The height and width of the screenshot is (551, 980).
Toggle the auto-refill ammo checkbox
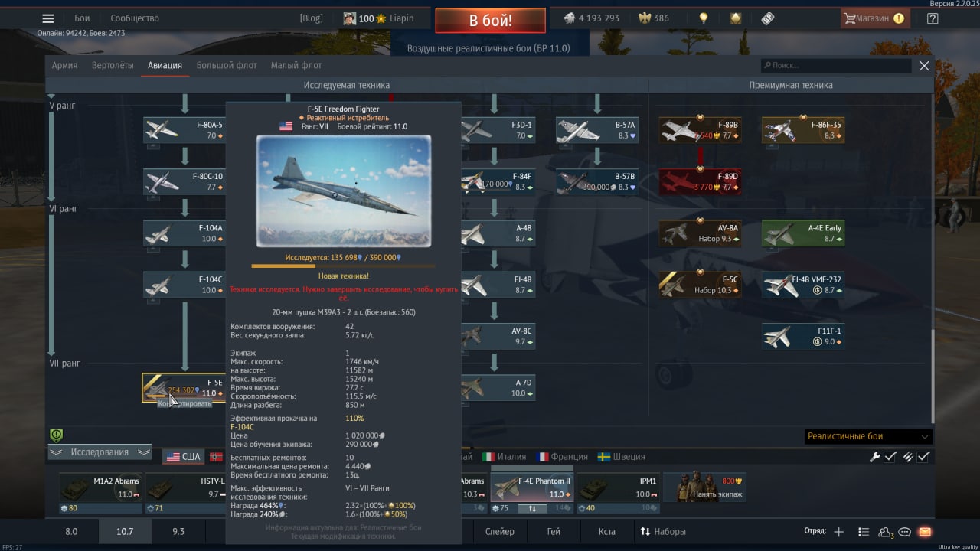tap(924, 457)
